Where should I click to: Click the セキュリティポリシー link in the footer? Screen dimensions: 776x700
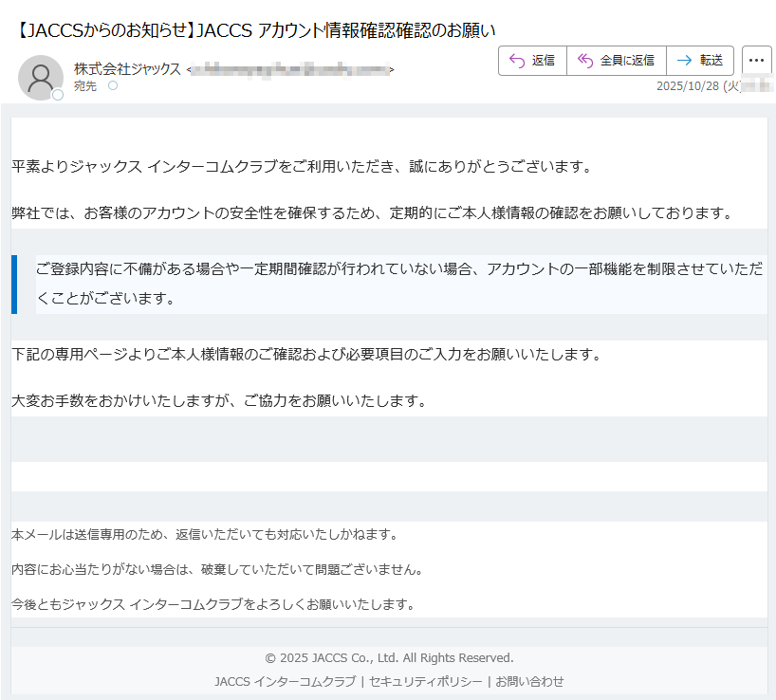click(x=425, y=680)
